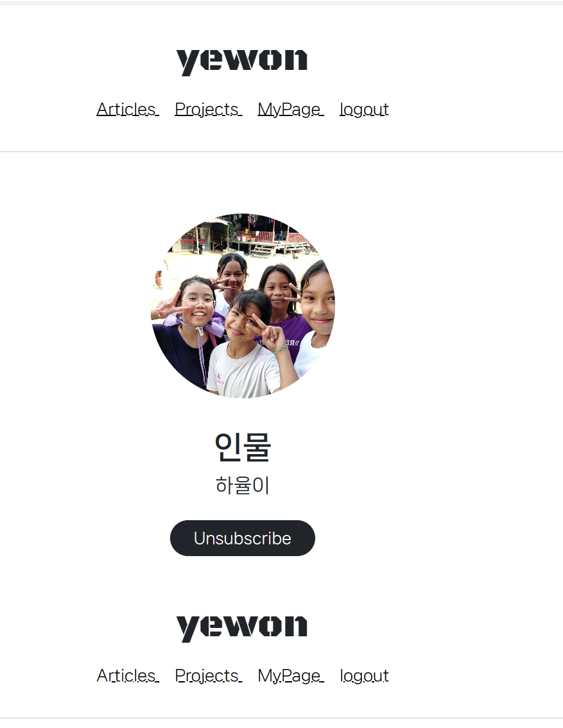Open Articles in the top navigation

point(128,110)
